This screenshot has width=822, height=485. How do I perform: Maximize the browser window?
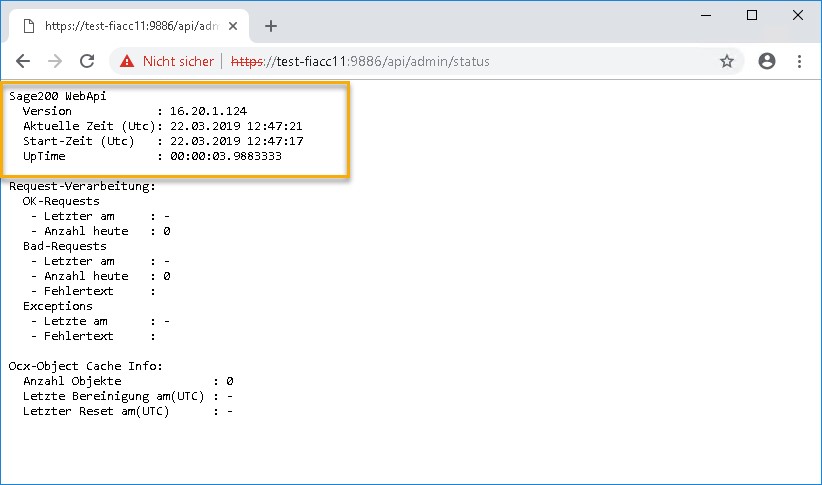point(752,15)
